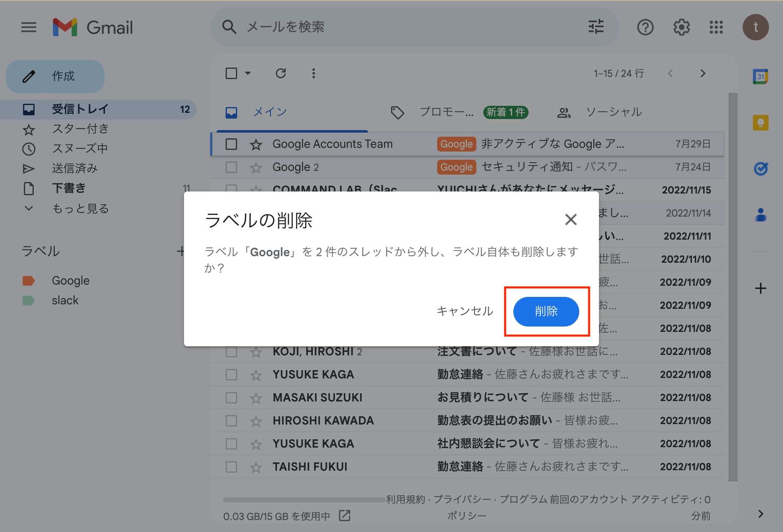Open Google Tasks side panel icon
Screen dimensions: 783x532
[760, 168]
